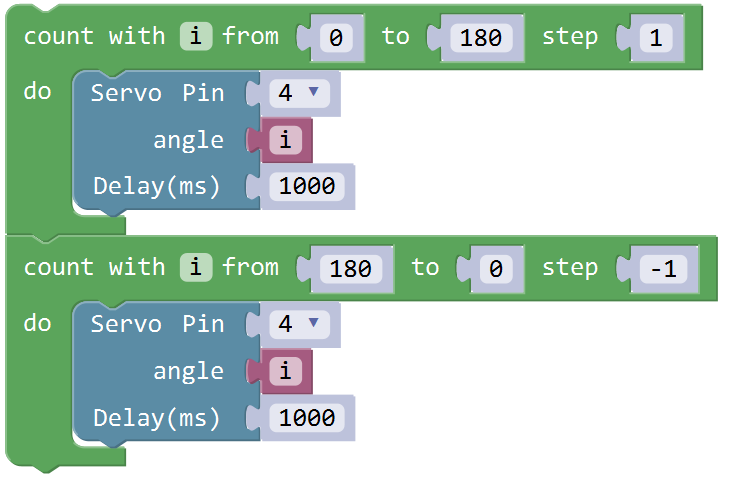
Task: Edit the to value 180 in upper loop
Action: (481, 38)
